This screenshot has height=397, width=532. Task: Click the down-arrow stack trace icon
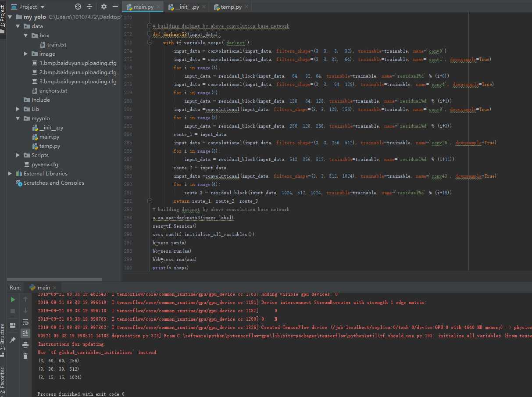25,311
